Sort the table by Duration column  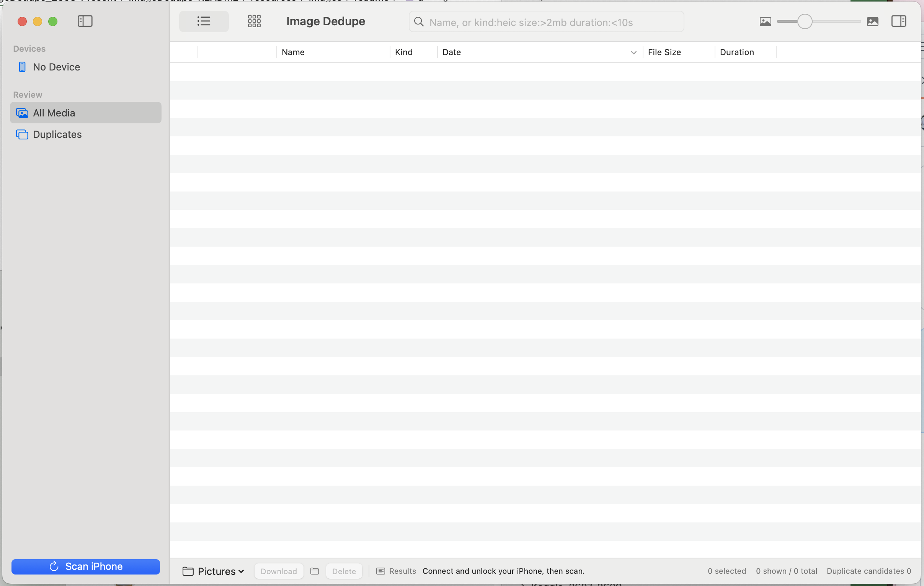tap(745, 52)
